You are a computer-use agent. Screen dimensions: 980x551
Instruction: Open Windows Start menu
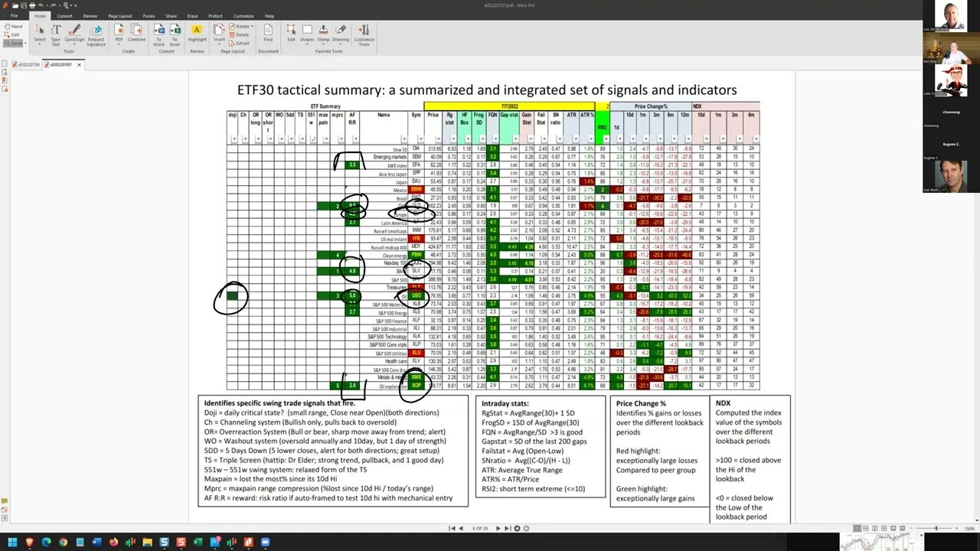pyautogui.click(x=12, y=543)
